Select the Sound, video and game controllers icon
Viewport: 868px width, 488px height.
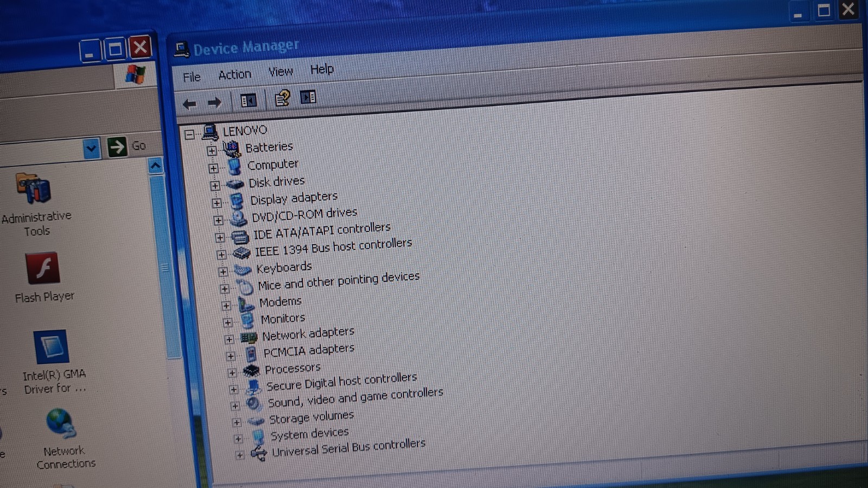click(254, 404)
